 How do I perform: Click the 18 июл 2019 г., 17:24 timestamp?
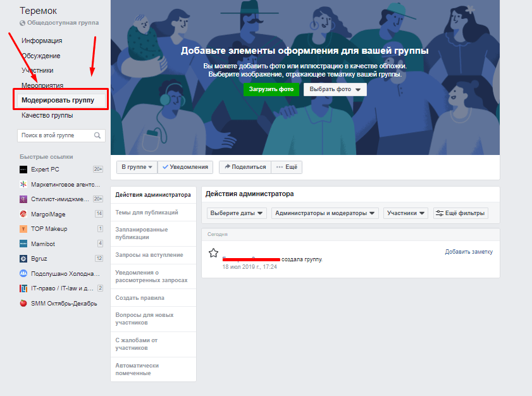pos(249,267)
